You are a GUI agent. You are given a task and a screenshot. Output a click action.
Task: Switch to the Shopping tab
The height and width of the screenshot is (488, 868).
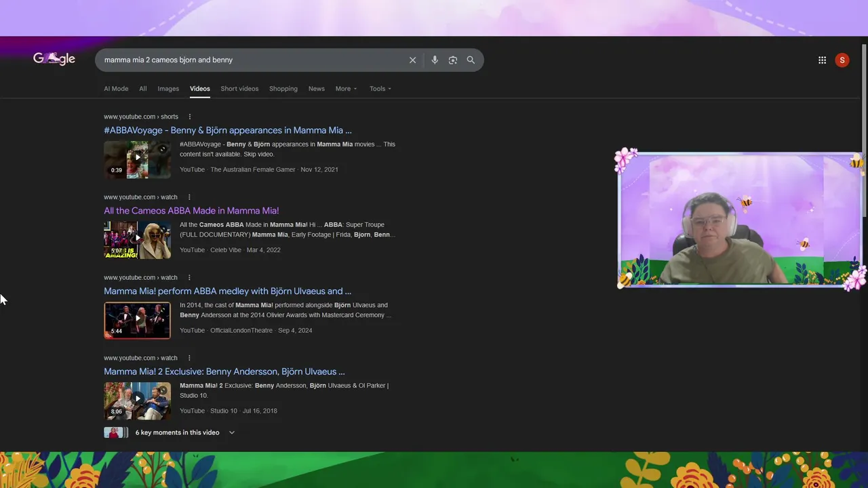coord(283,89)
